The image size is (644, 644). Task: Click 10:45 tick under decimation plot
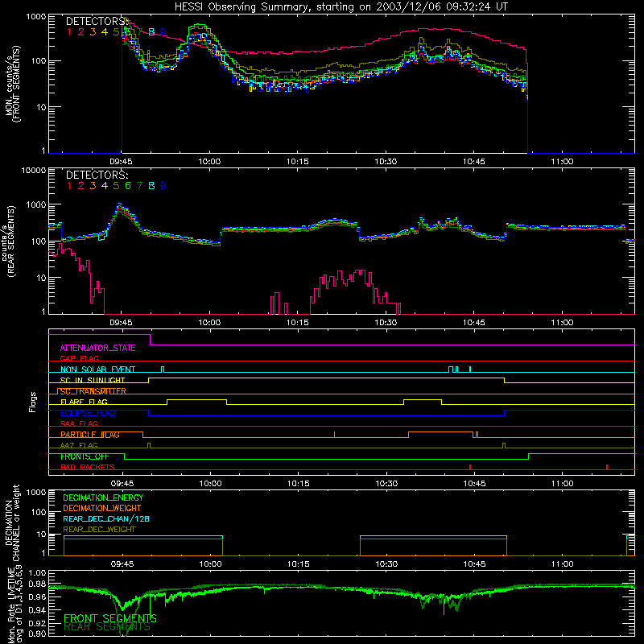tap(474, 564)
